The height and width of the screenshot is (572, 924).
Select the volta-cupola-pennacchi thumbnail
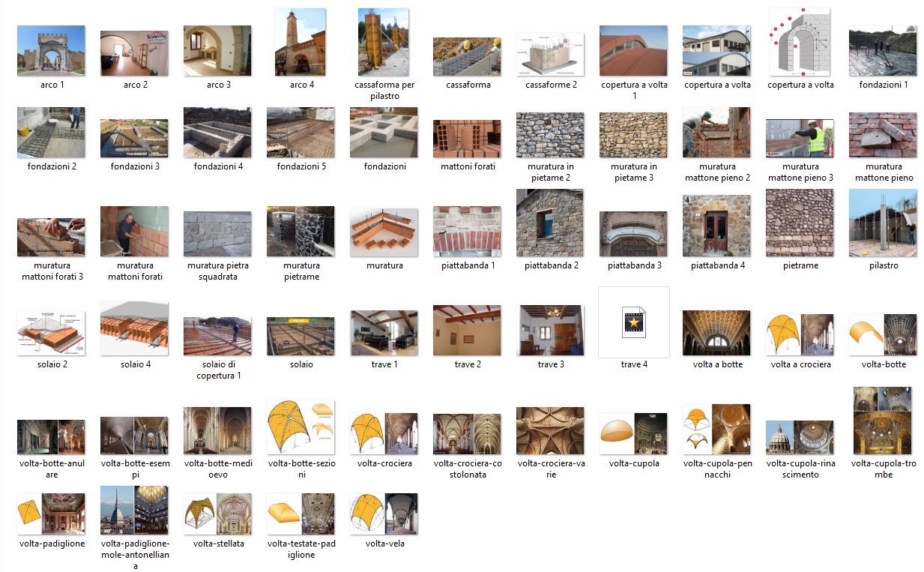(716, 430)
